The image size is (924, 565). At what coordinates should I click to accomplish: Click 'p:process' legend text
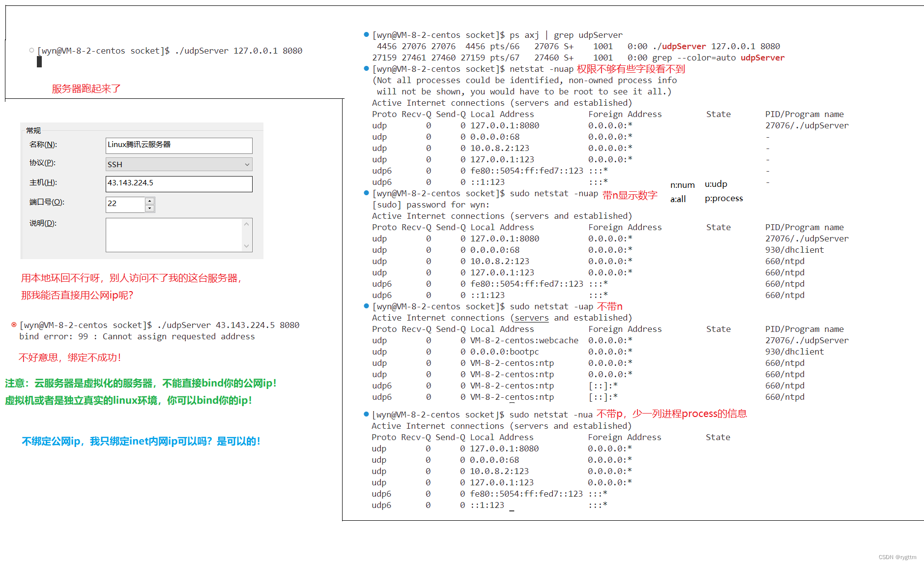coord(724,198)
